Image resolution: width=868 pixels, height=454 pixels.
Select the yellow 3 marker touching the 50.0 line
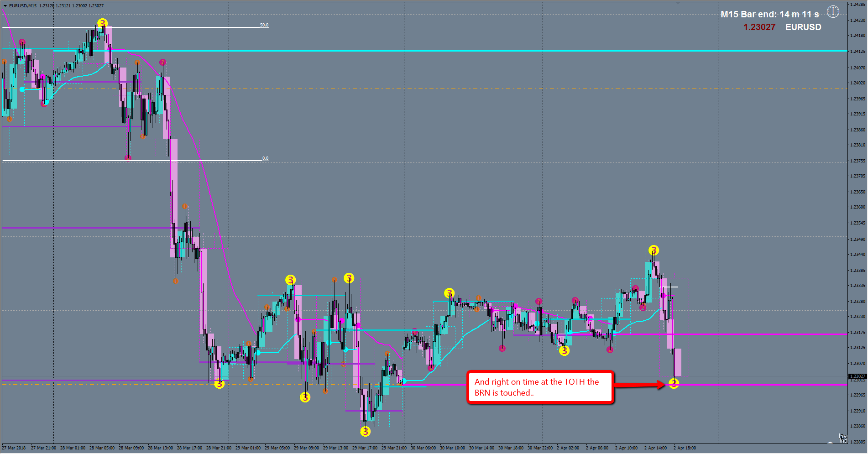[x=102, y=23]
